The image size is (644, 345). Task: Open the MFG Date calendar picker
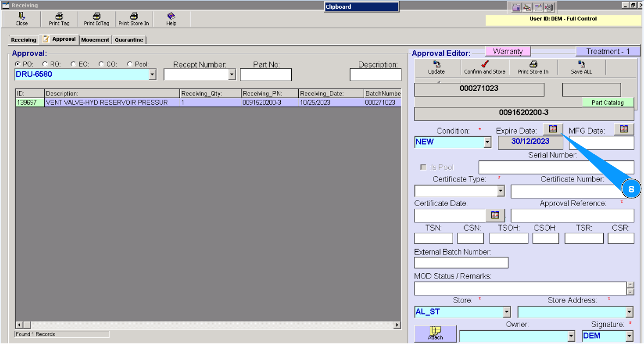(x=624, y=129)
